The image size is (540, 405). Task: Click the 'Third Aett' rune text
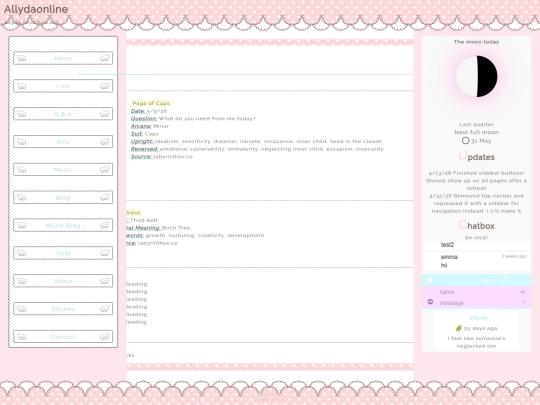coord(144,220)
